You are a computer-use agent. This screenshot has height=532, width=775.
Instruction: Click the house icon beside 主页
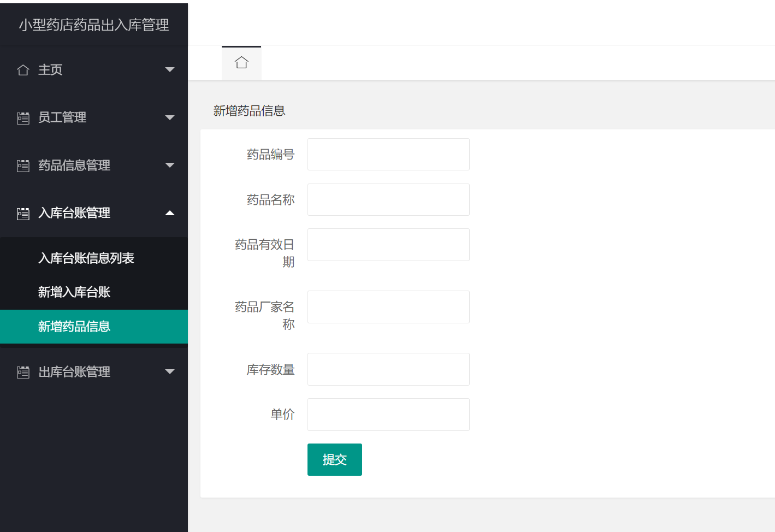(x=23, y=70)
